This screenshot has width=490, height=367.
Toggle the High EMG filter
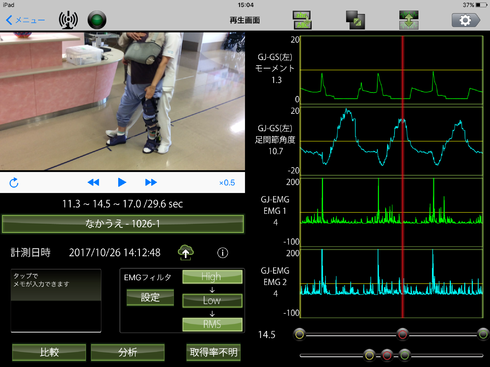(x=212, y=277)
